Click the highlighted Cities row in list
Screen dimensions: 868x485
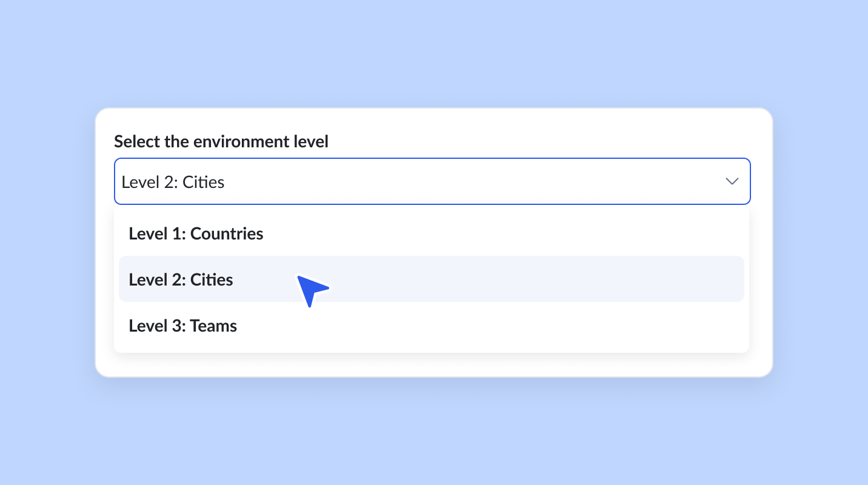pyautogui.click(x=432, y=279)
